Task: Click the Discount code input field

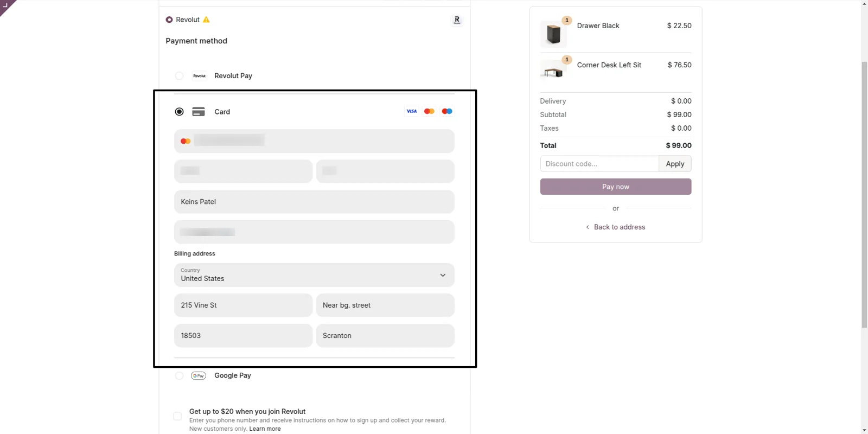Action: [x=599, y=164]
